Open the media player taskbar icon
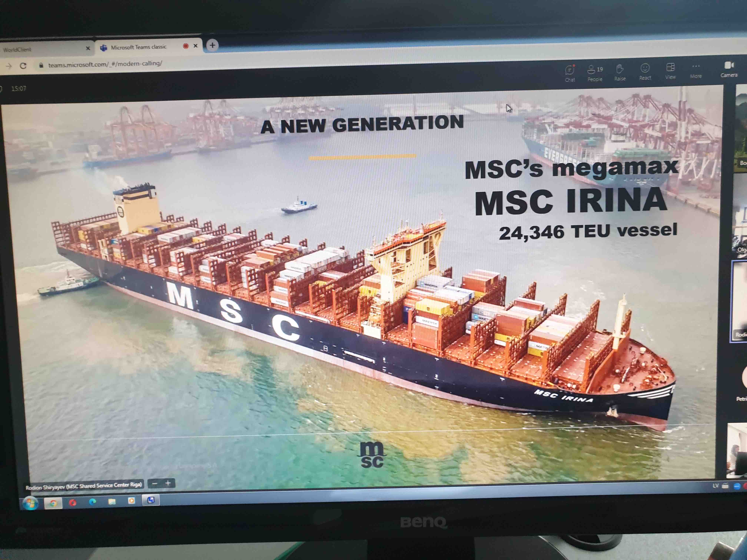Screen dimensions: 747x560 click(x=131, y=500)
